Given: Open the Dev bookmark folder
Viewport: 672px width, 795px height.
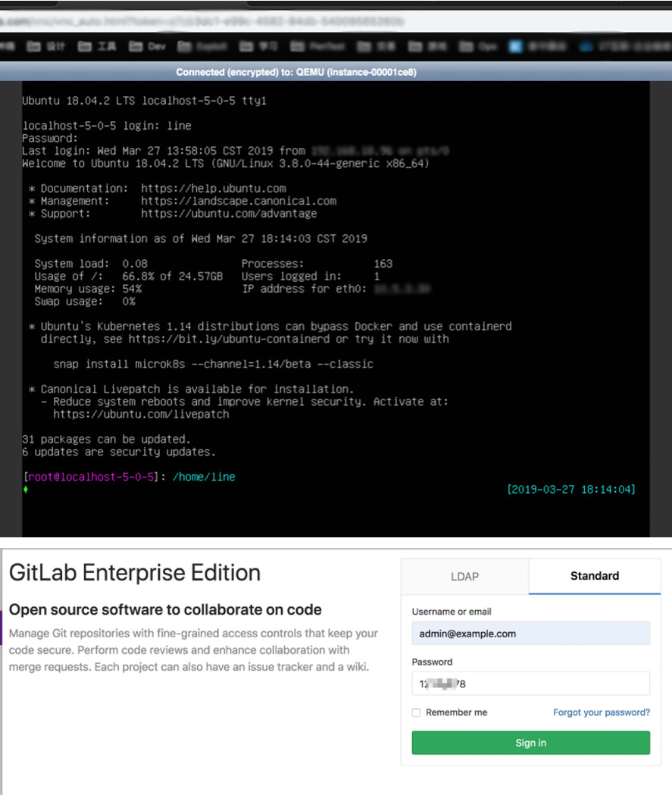Looking at the screenshot, I should click(x=148, y=47).
